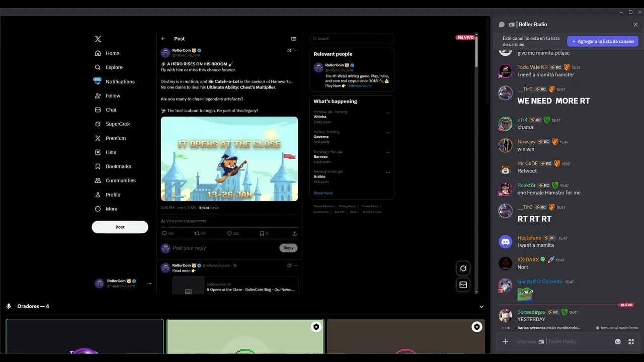
Task: Click the Bookmarks icon in sidebar
Action: point(98,166)
